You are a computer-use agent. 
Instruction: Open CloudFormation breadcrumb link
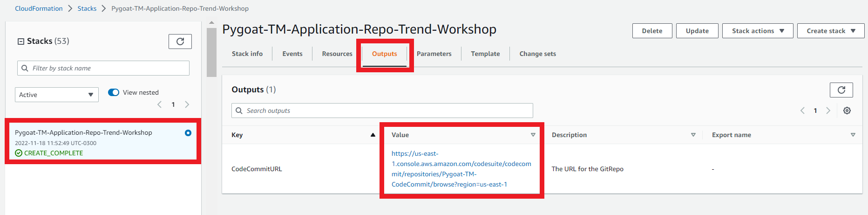(39, 8)
